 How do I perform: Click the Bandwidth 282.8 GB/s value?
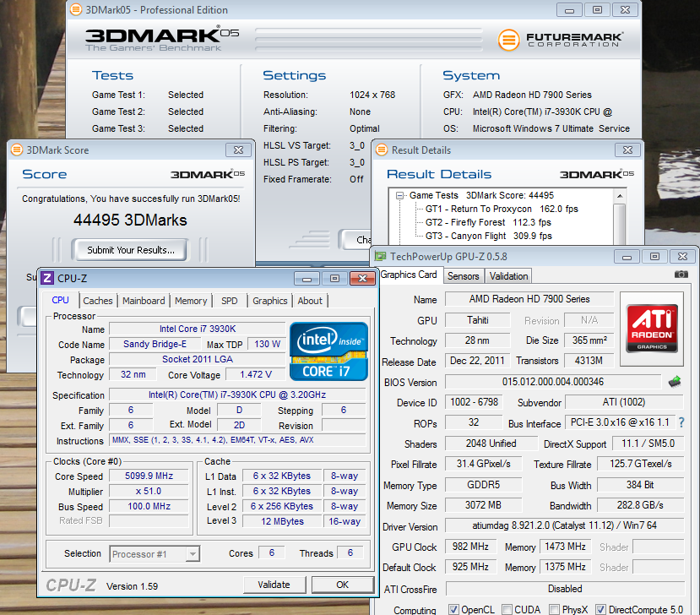coord(640,505)
